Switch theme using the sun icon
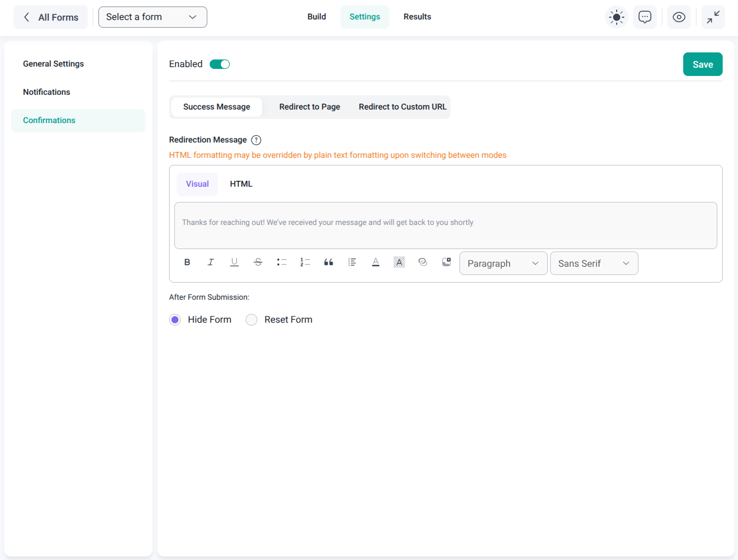The height and width of the screenshot is (560, 738). pyautogui.click(x=617, y=18)
